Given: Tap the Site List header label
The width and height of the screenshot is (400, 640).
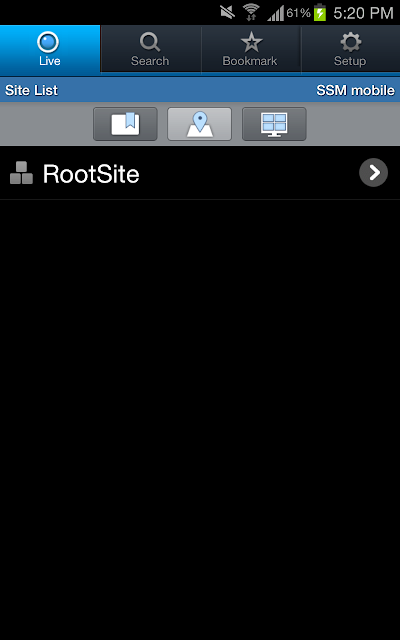Looking at the screenshot, I should point(31,91).
